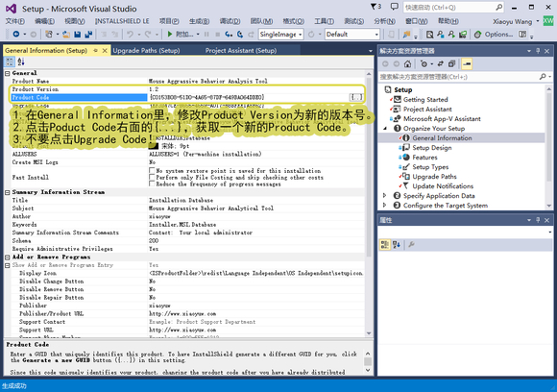The image size is (557, 392).
Task: Close the General Information (Setup) tab
Action: click(105, 51)
